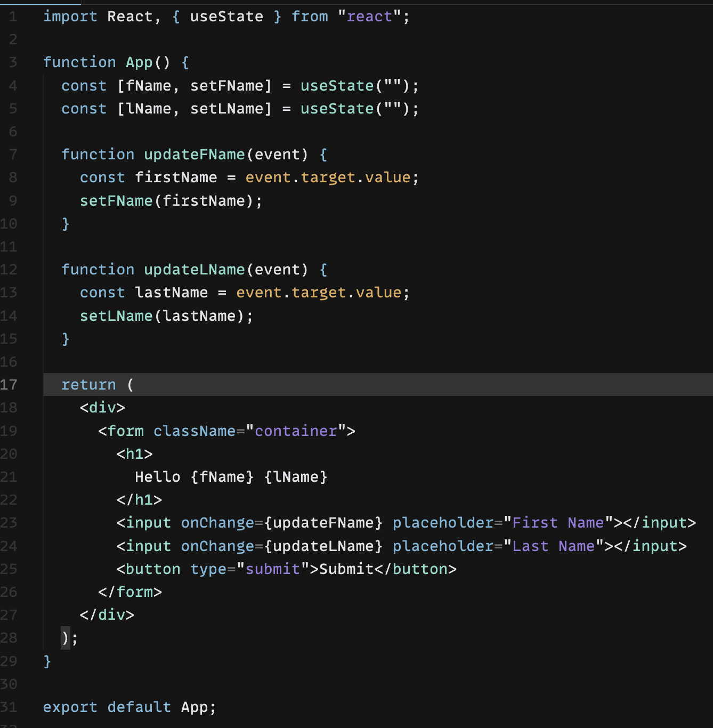Screen dimensions: 713x728
Task: Click the "firstName" constant on line 8
Action: pyautogui.click(x=176, y=177)
